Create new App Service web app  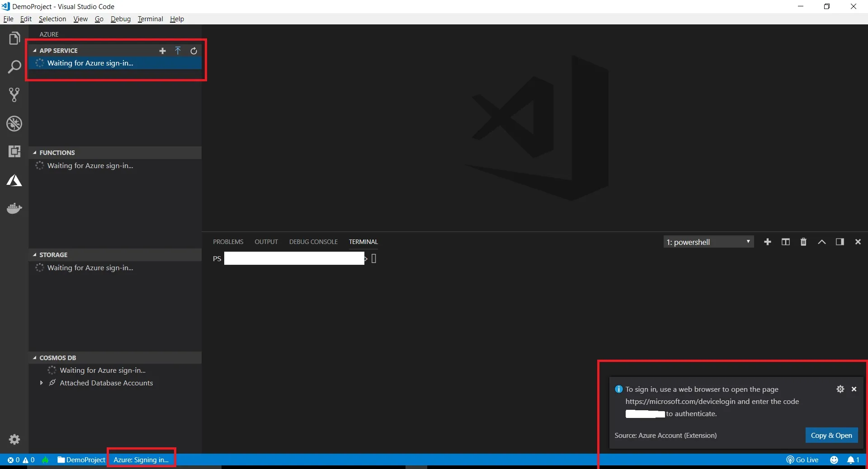point(163,51)
